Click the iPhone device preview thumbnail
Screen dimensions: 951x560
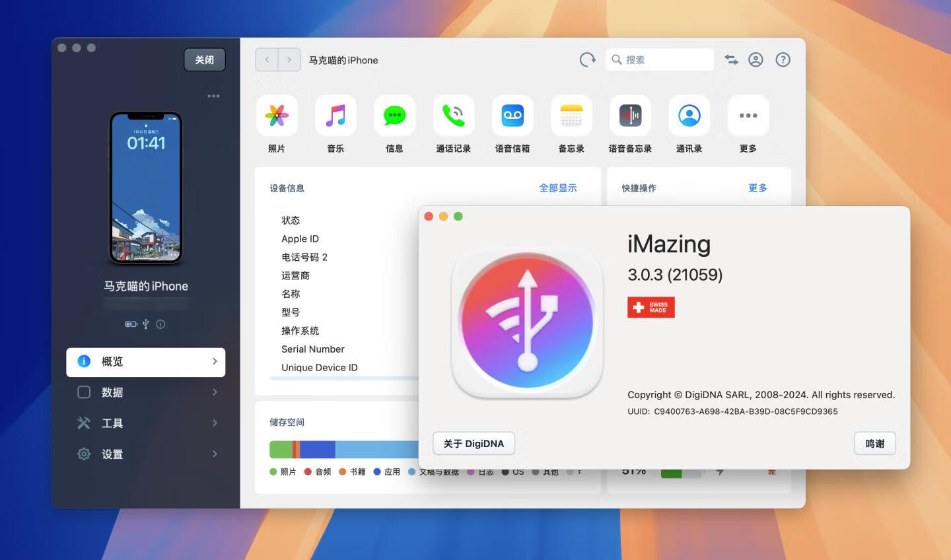tap(146, 188)
